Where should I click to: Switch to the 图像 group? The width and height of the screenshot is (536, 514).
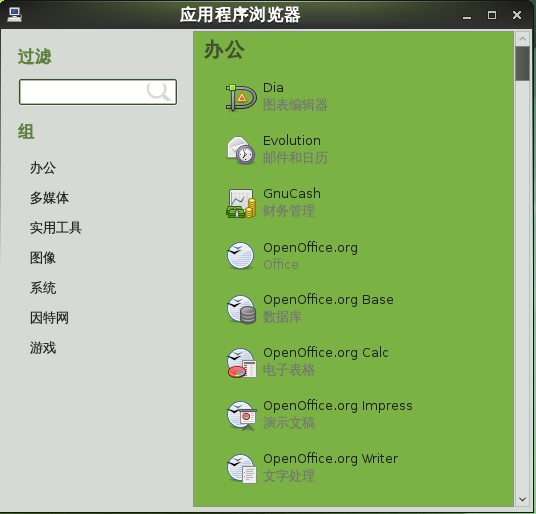[43, 258]
